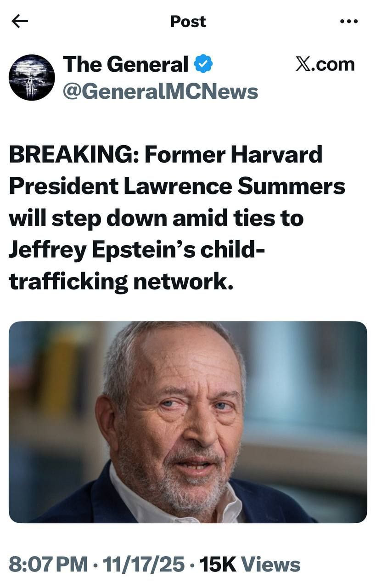Screen dimensions: 376x588
Task: Open the @GeneralMCNews handle
Action: point(160,92)
